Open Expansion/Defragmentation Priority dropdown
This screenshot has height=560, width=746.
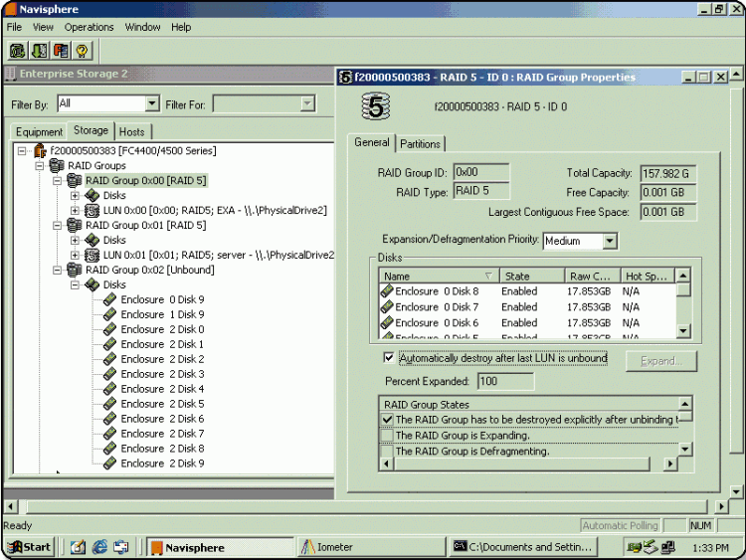[x=609, y=241]
